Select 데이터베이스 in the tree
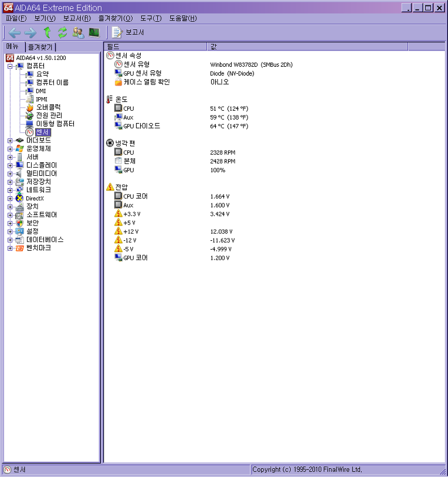Viewport: 448px width, 477px height. (45, 240)
